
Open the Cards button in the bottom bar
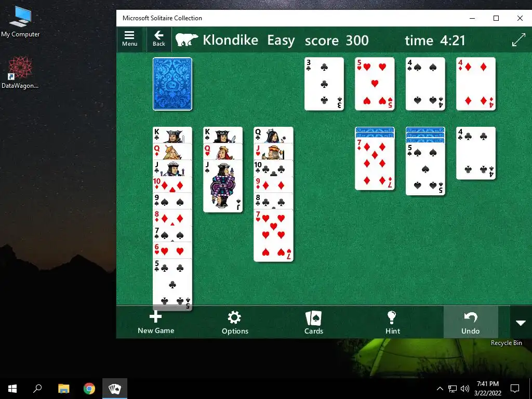(313, 323)
